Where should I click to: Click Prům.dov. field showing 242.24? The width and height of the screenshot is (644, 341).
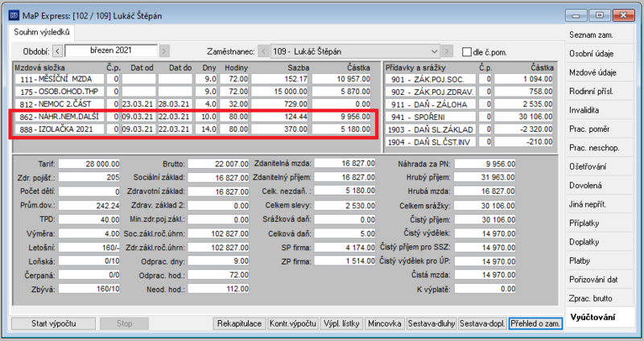point(89,206)
